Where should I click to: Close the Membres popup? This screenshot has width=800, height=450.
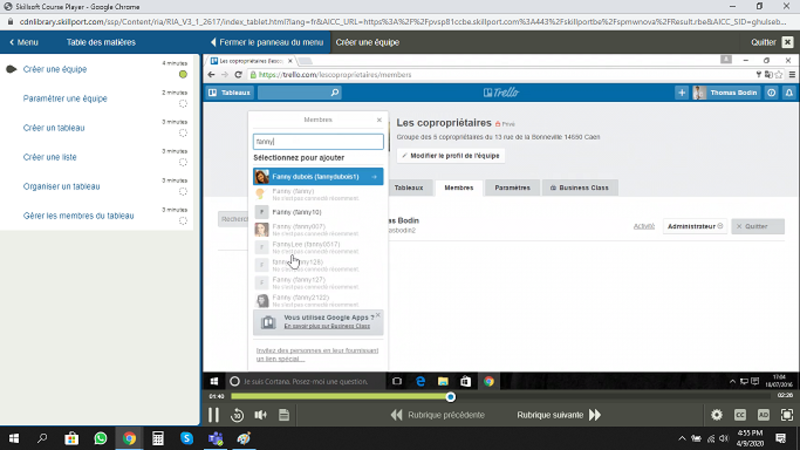coord(379,120)
